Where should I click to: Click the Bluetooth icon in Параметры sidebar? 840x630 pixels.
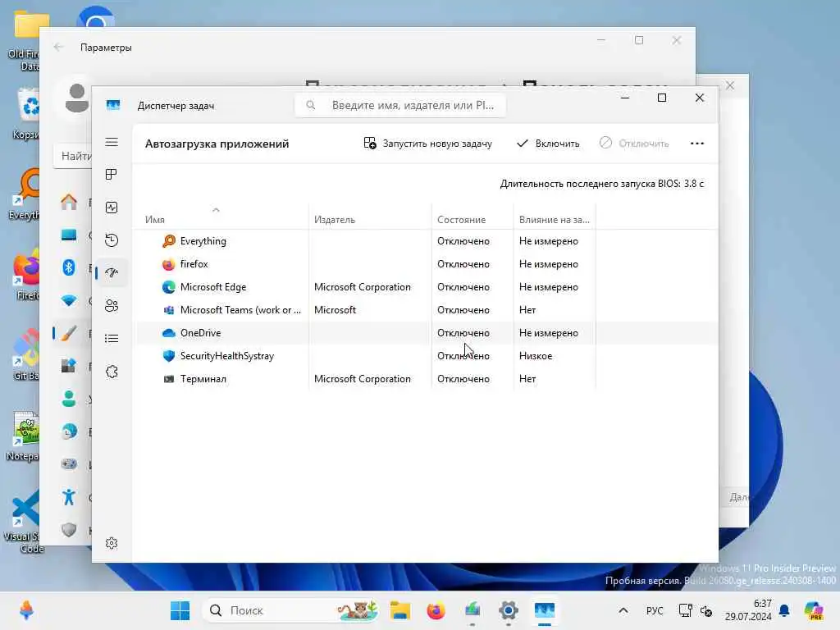[69, 267]
